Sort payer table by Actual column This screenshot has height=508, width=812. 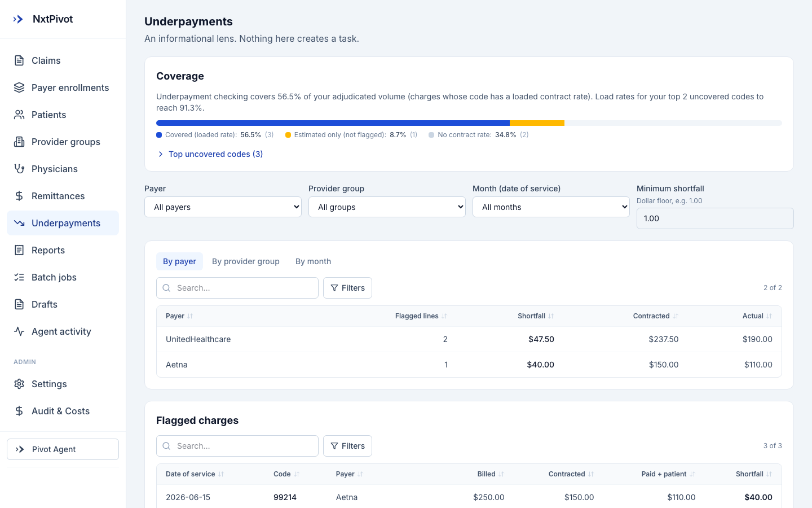pyautogui.click(x=757, y=316)
